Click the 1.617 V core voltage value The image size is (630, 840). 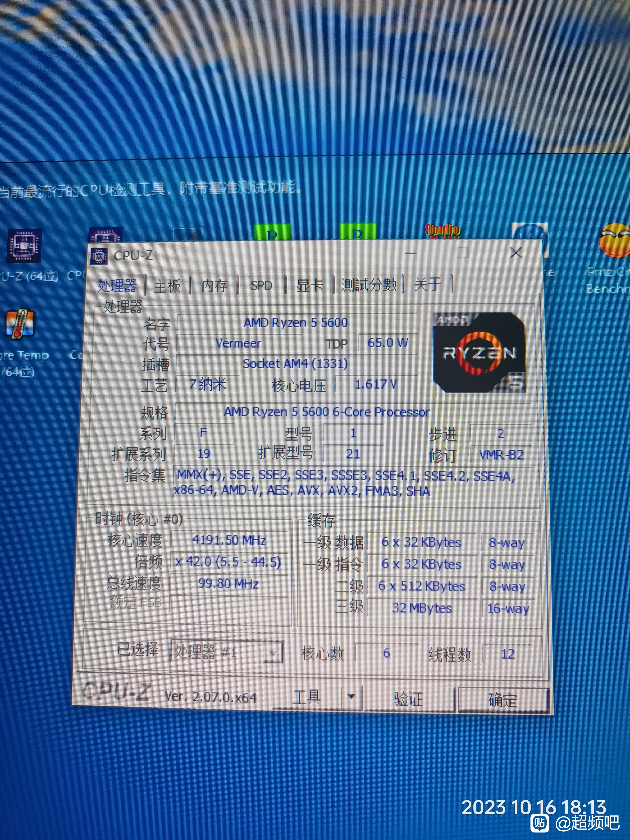click(376, 385)
